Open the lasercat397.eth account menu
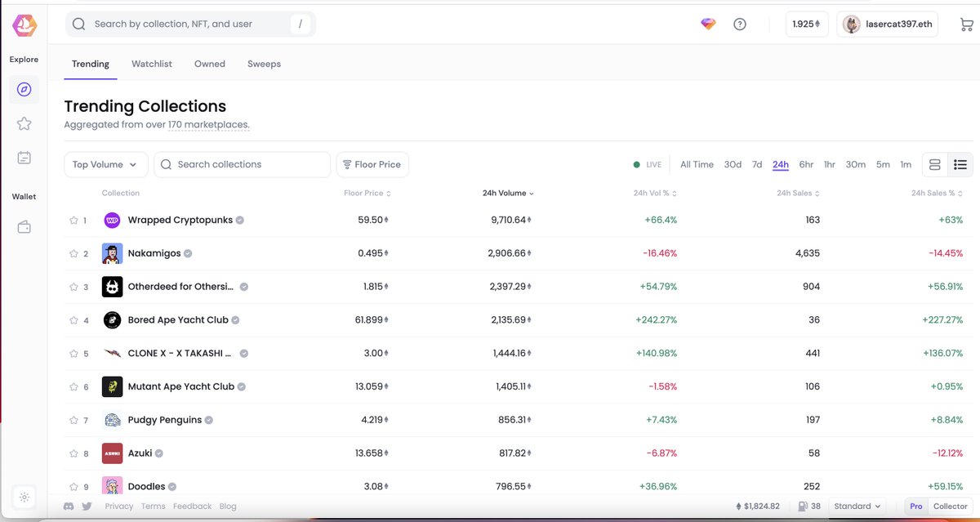The height and width of the screenshot is (522, 980). [x=888, y=25]
